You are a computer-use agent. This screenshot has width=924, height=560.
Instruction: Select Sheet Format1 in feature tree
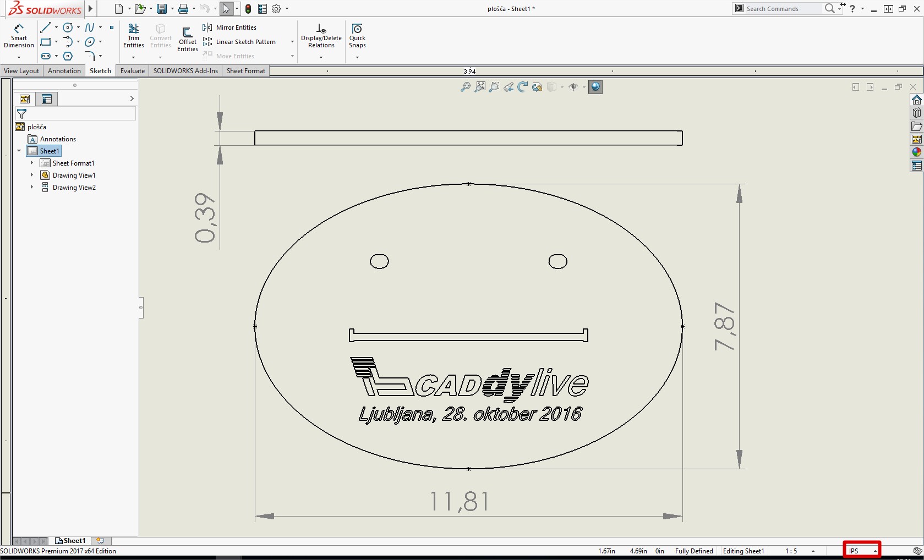coord(73,163)
